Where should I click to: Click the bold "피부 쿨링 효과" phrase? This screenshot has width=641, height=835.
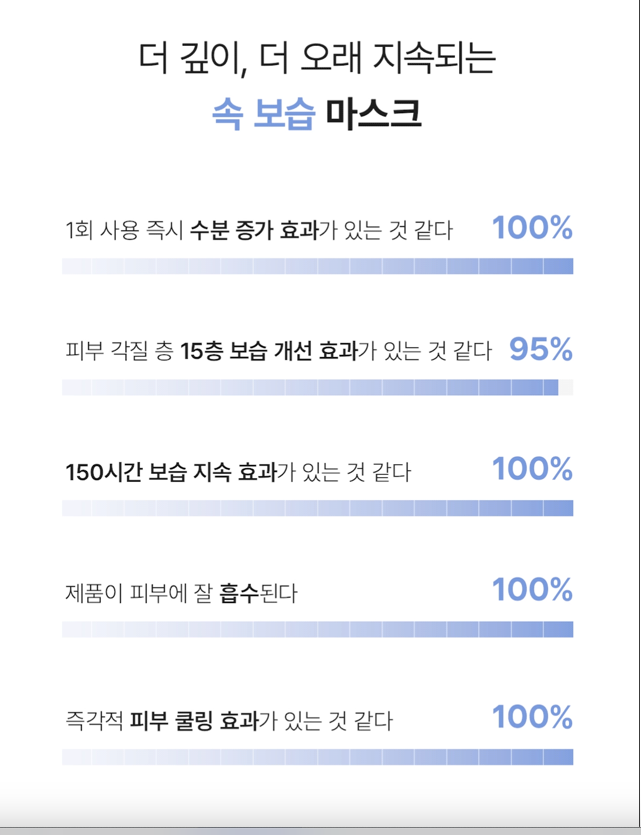coord(194,720)
